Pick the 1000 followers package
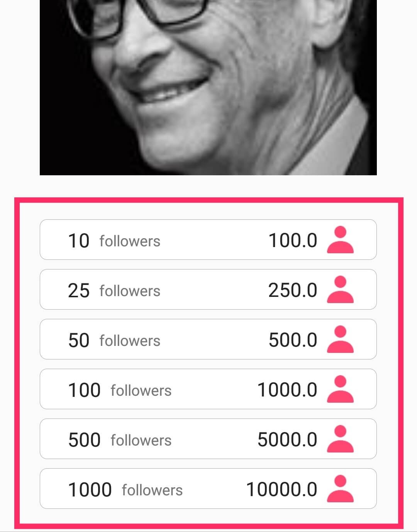Image resolution: width=417 pixels, height=532 pixels. pyautogui.click(x=208, y=489)
